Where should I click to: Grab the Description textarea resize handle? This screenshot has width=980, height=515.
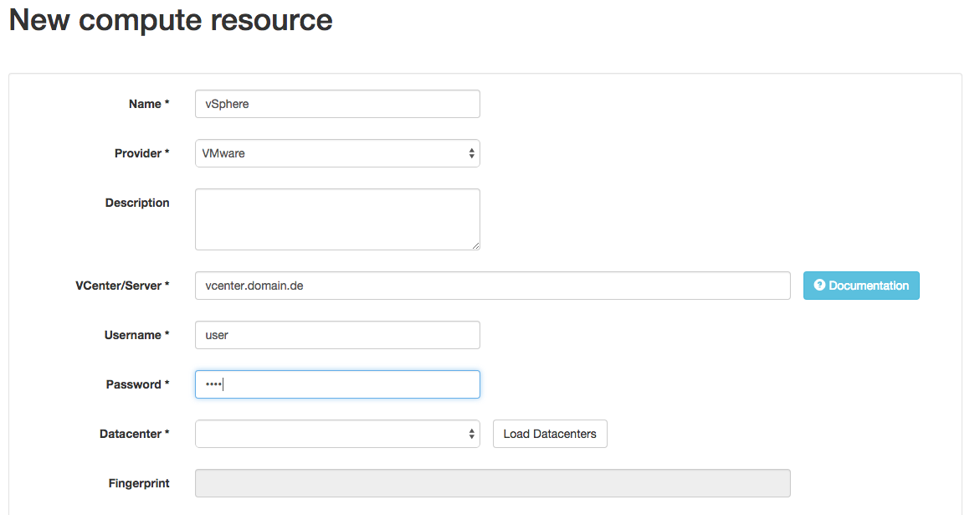point(475,245)
